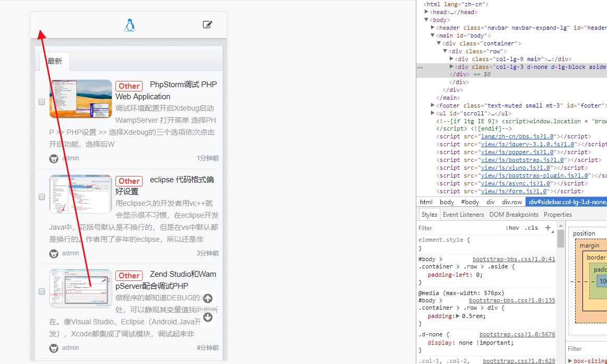Open the view/js/popper.js script link
This screenshot has width=607, height=364.
click(x=517, y=152)
